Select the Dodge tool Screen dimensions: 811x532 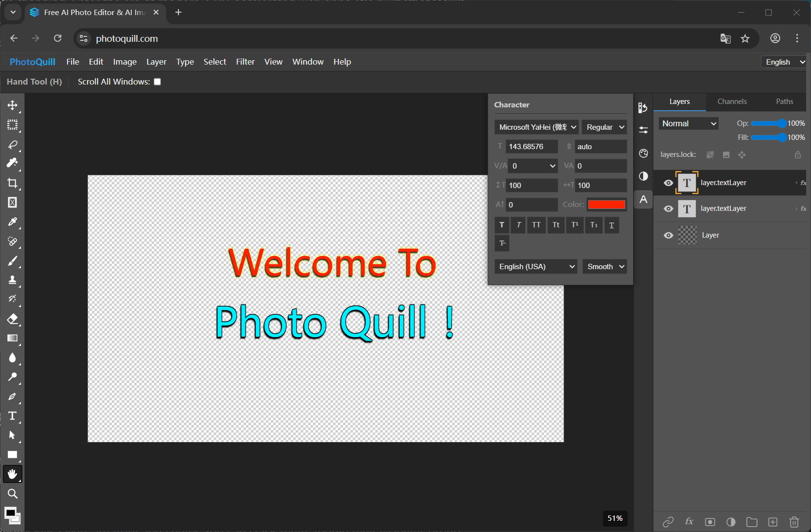(13, 377)
